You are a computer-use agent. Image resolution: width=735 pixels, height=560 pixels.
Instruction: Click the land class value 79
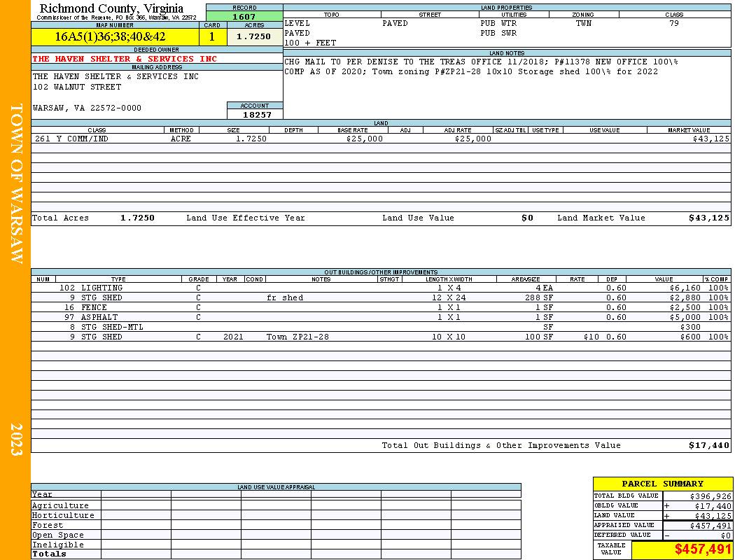(674, 23)
